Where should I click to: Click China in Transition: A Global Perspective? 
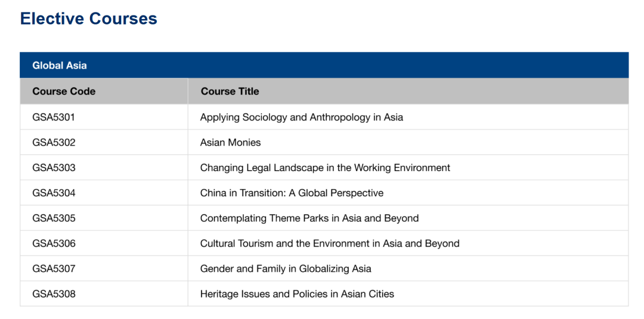click(292, 193)
